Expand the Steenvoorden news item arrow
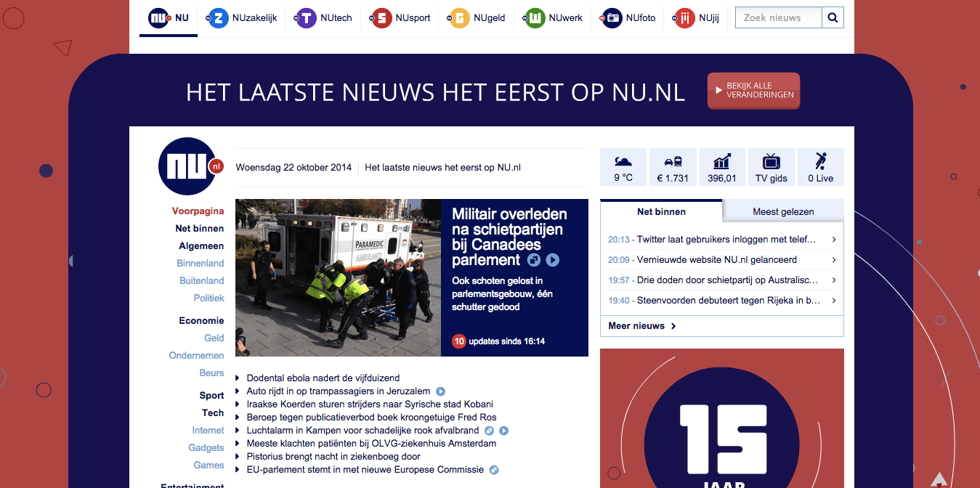This screenshot has height=488, width=980. (x=833, y=301)
